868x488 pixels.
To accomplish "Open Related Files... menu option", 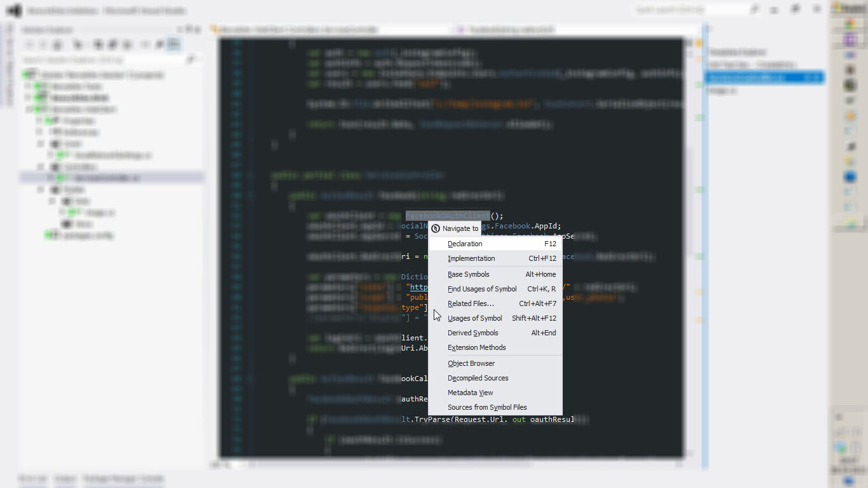I will click(471, 303).
